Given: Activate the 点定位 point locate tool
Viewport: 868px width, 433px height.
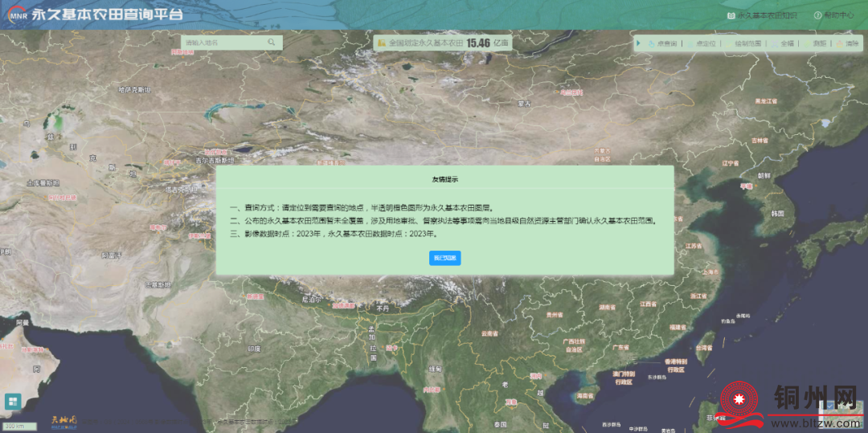Looking at the screenshot, I should (x=700, y=44).
